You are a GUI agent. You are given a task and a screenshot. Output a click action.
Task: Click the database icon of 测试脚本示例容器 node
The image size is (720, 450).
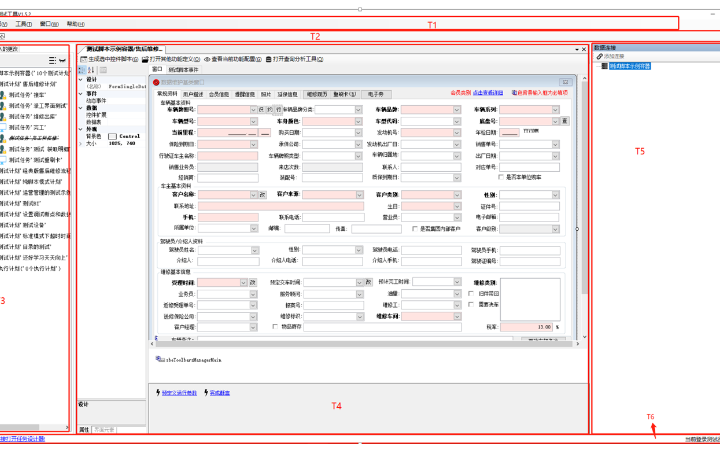tap(604, 66)
